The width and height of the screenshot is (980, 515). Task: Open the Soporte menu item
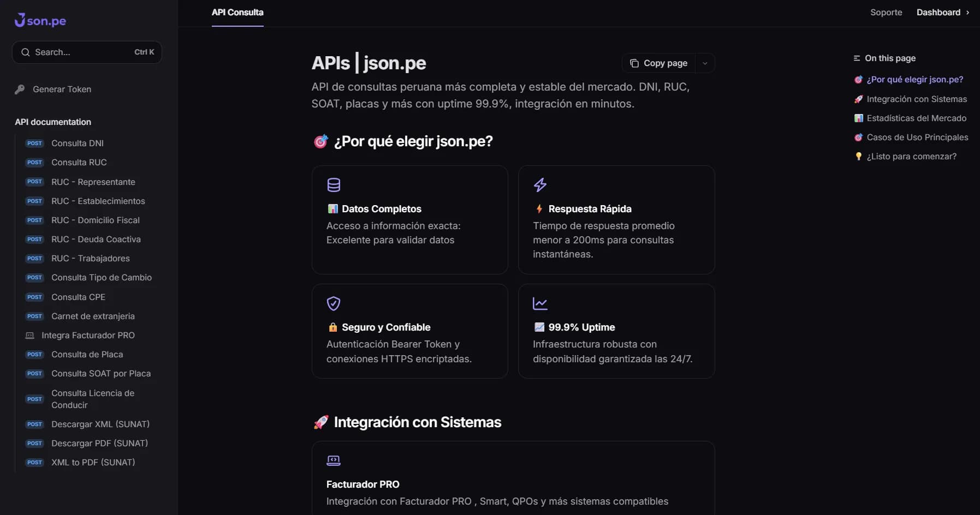point(886,12)
